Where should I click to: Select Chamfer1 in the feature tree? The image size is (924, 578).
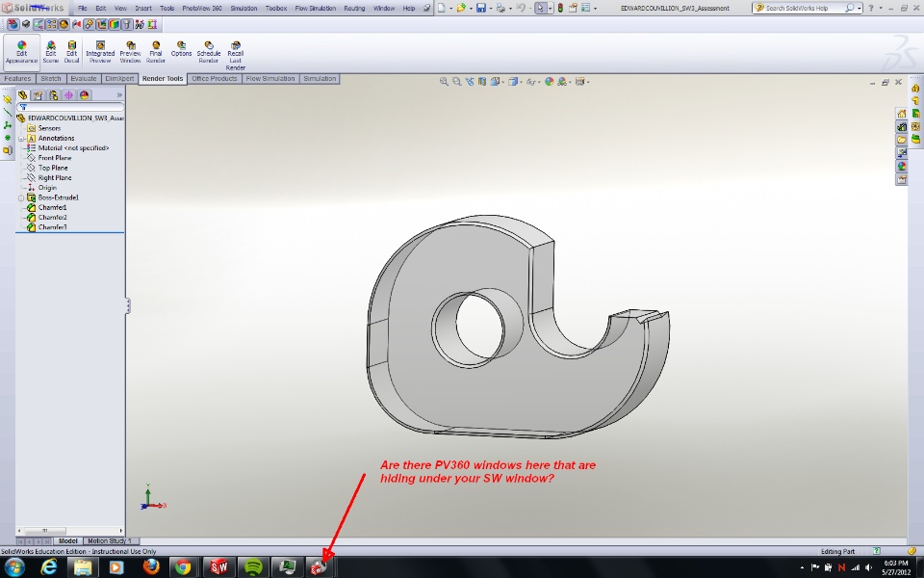point(52,208)
